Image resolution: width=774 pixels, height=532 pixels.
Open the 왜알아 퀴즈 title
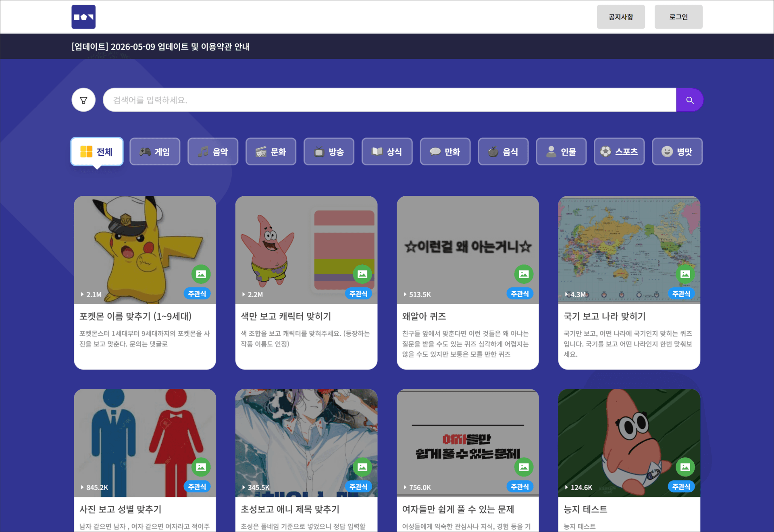click(x=424, y=316)
